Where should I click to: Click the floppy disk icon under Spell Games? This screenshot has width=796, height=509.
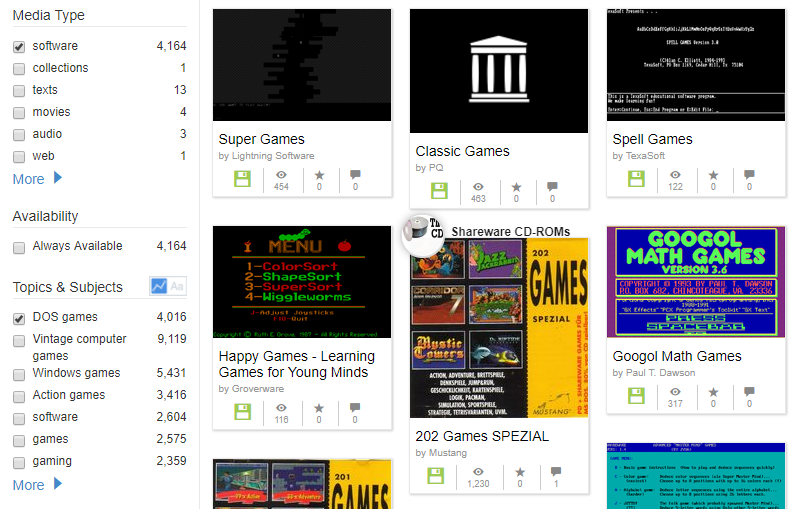coord(636,179)
